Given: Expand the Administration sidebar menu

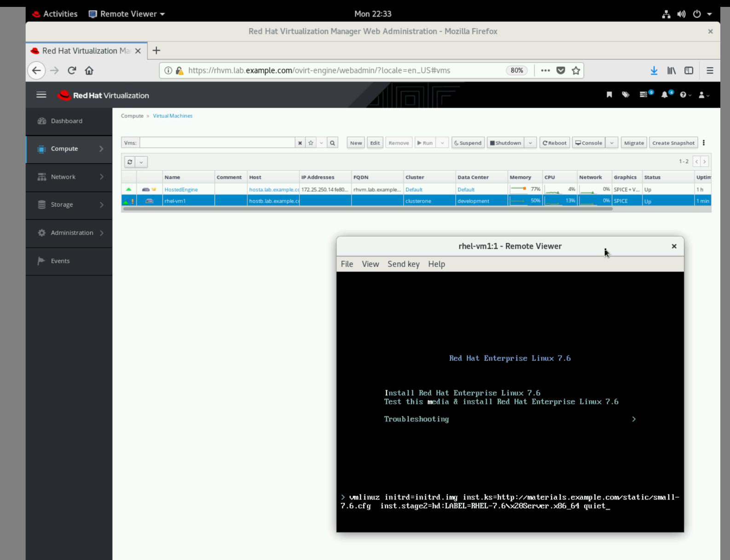Looking at the screenshot, I should 69,233.
